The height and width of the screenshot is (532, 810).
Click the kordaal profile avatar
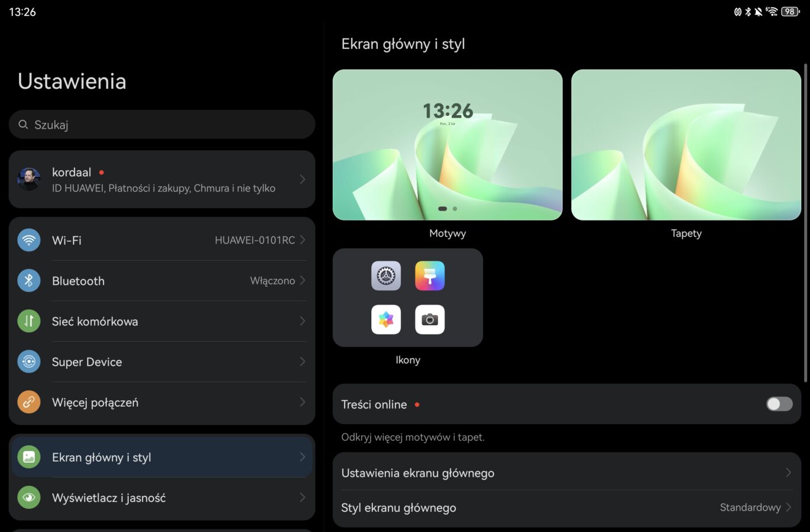point(29,179)
